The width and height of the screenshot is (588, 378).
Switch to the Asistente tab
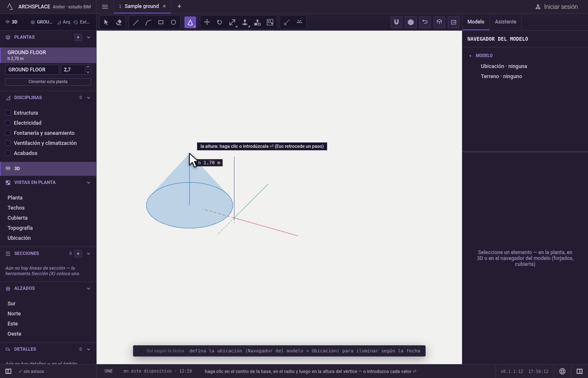(505, 22)
